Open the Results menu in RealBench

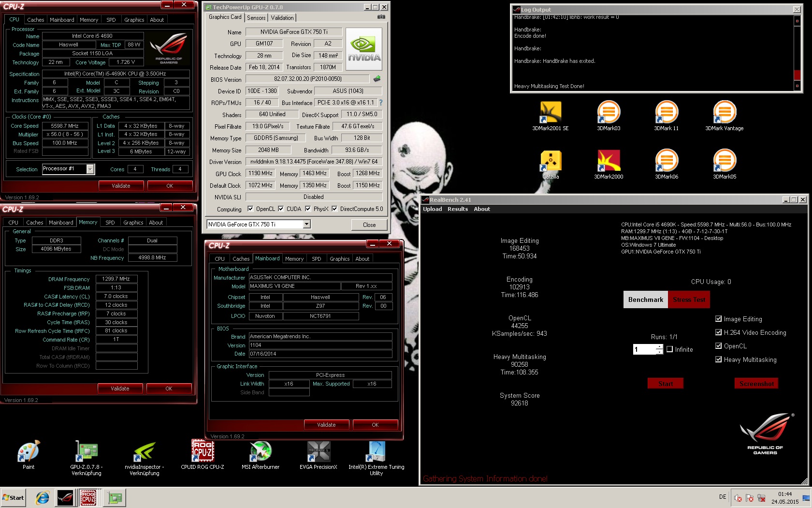[458, 209]
